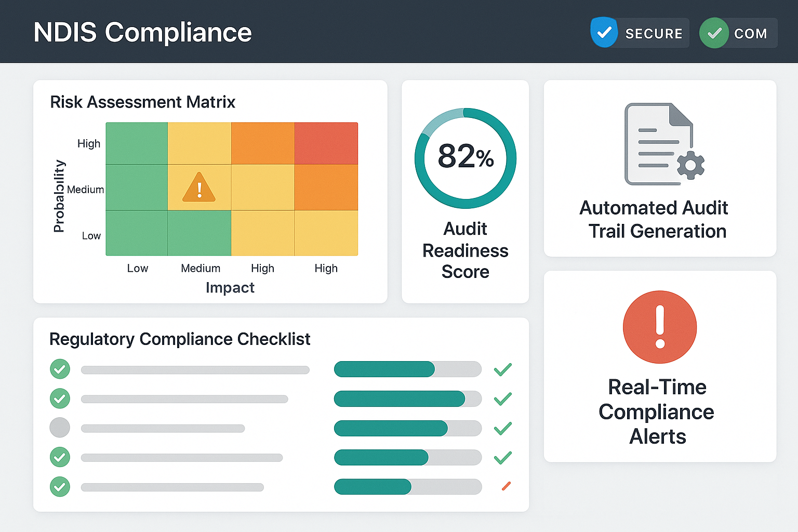The height and width of the screenshot is (532, 798).
Task: Click the orange mark ending the fifth row
Action: click(x=506, y=486)
